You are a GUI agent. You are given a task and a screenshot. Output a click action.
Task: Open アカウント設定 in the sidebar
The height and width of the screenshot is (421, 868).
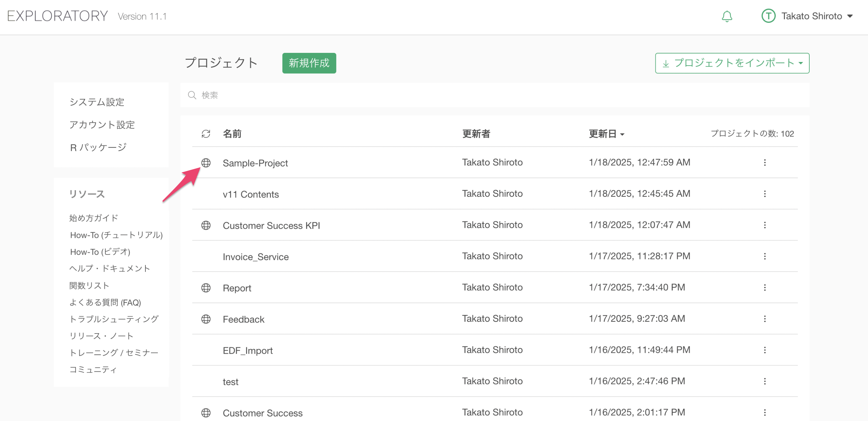pos(102,124)
